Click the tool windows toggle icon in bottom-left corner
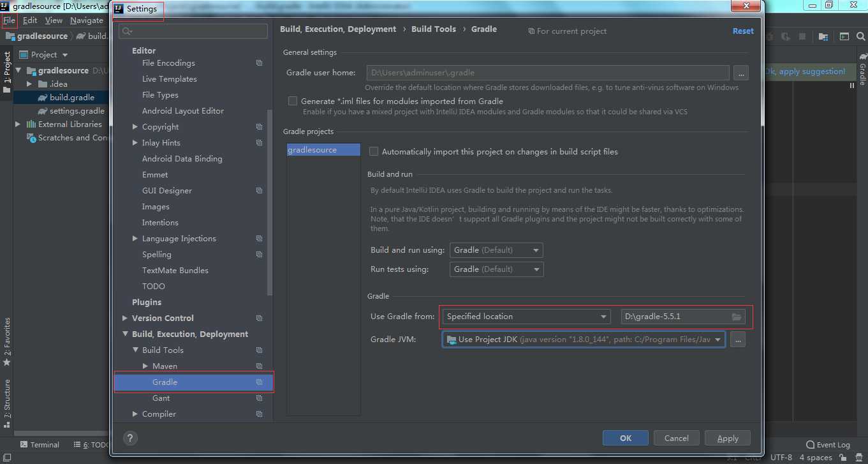Image resolution: width=868 pixels, height=464 pixels. (6, 457)
